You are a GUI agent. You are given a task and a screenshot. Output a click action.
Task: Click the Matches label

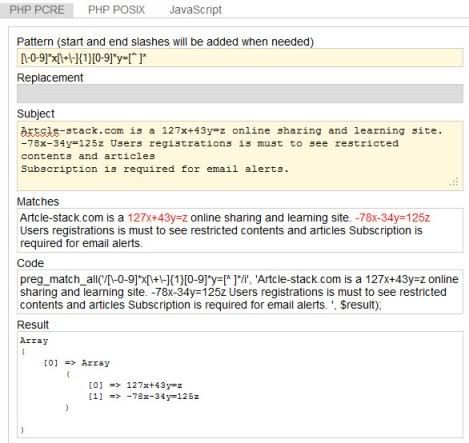(x=38, y=202)
